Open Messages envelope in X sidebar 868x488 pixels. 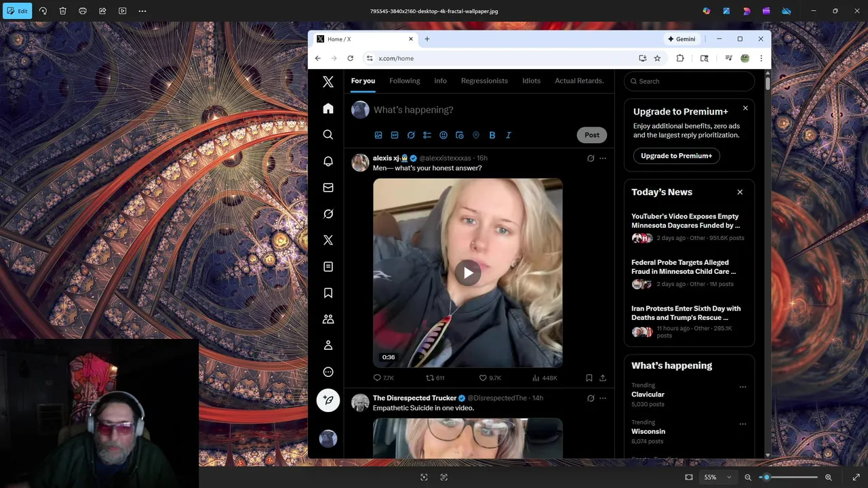pos(328,188)
